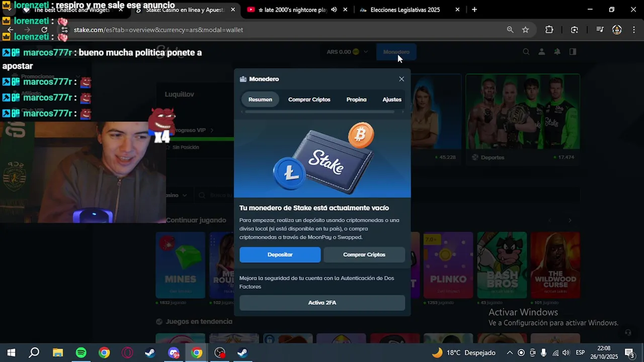This screenshot has width=644, height=362.
Task: Switch to the Propina tab
Action: (x=356, y=100)
